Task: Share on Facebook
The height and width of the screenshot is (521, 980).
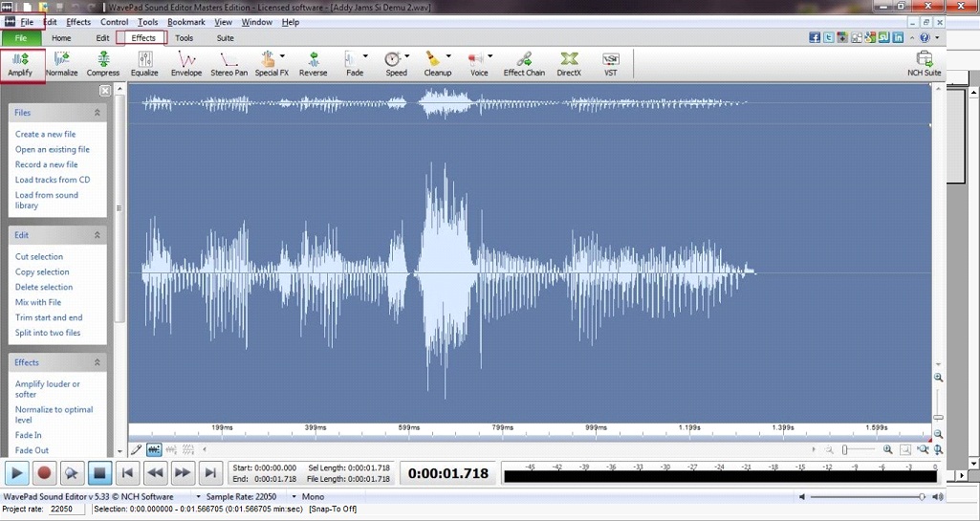Action: point(815,37)
